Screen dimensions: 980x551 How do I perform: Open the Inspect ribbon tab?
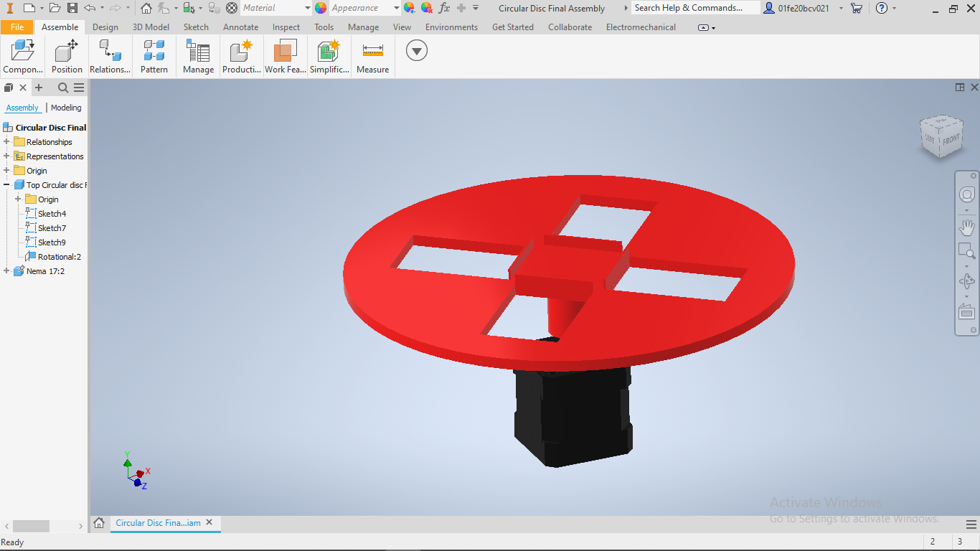click(286, 27)
